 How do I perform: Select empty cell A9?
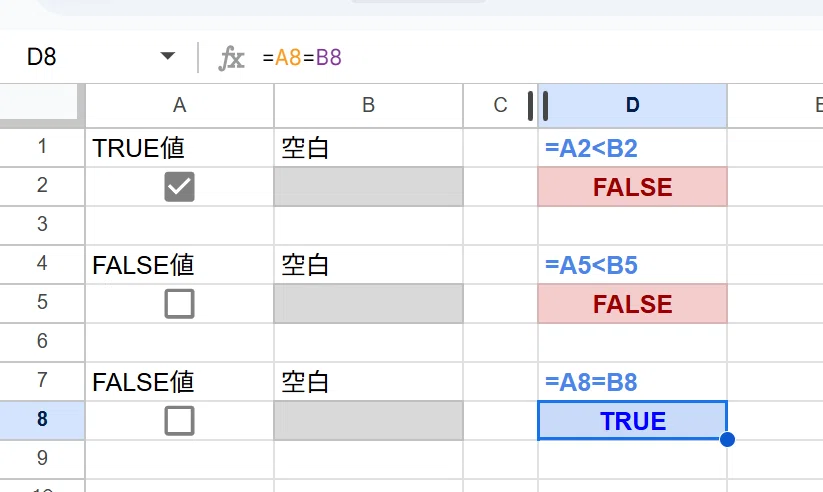click(180, 459)
